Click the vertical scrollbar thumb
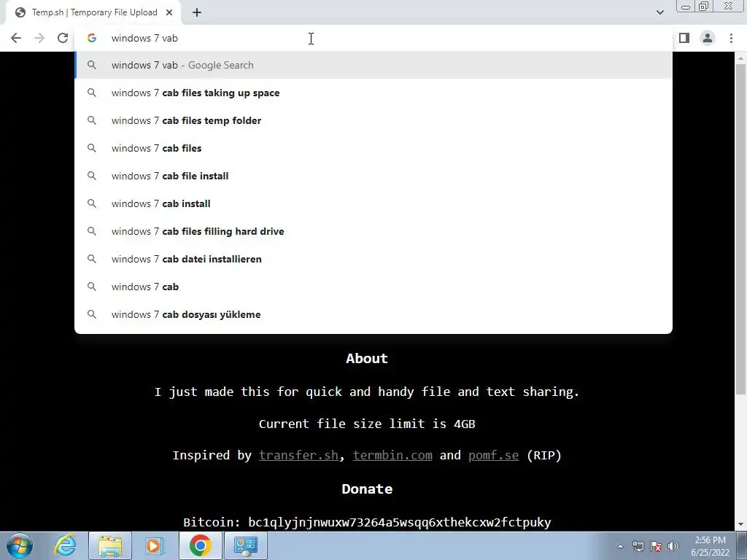The width and height of the screenshot is (747, 560). 740,228
